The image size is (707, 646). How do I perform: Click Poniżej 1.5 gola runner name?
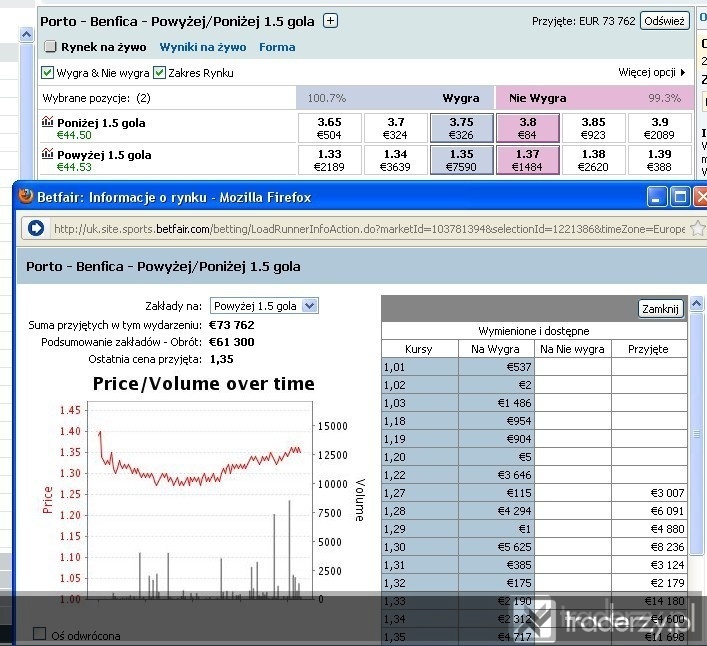pyautogui.click(x=101, y=123)
